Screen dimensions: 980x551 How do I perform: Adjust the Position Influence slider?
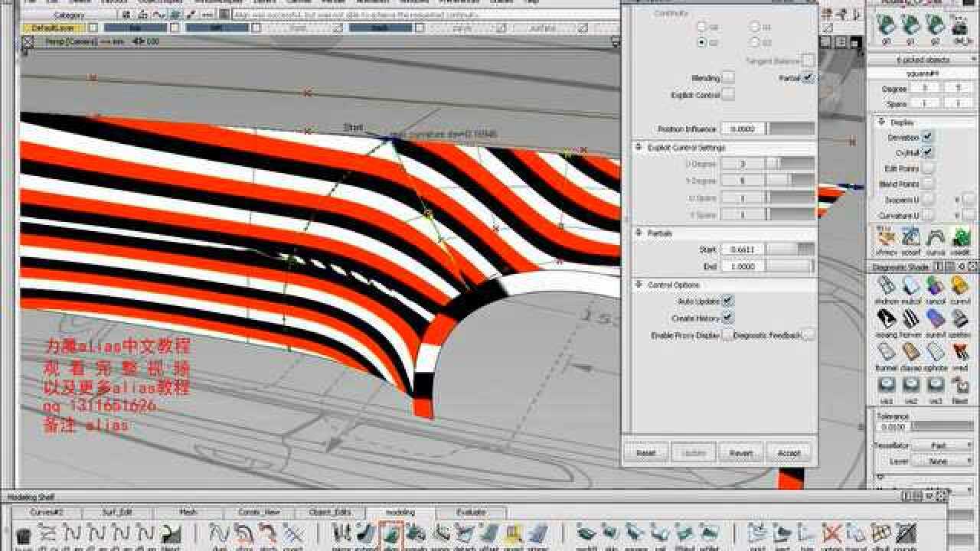tap(792, 129)
